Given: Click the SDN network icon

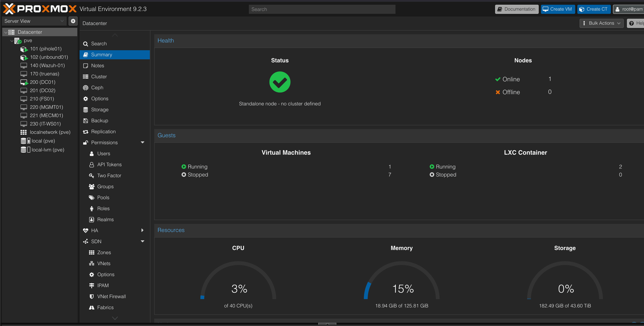Looking at the screenshot, I should point(85,241).
